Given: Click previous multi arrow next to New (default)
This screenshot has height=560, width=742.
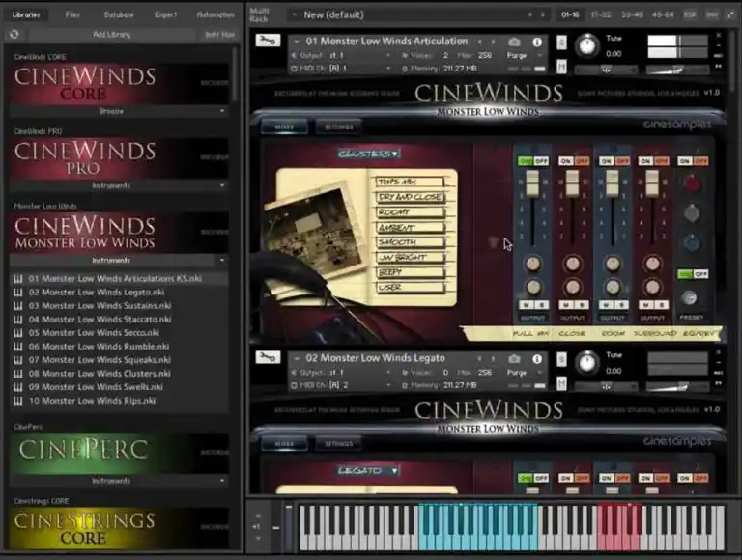Looking at the screenshot, I should coord(530,14).
